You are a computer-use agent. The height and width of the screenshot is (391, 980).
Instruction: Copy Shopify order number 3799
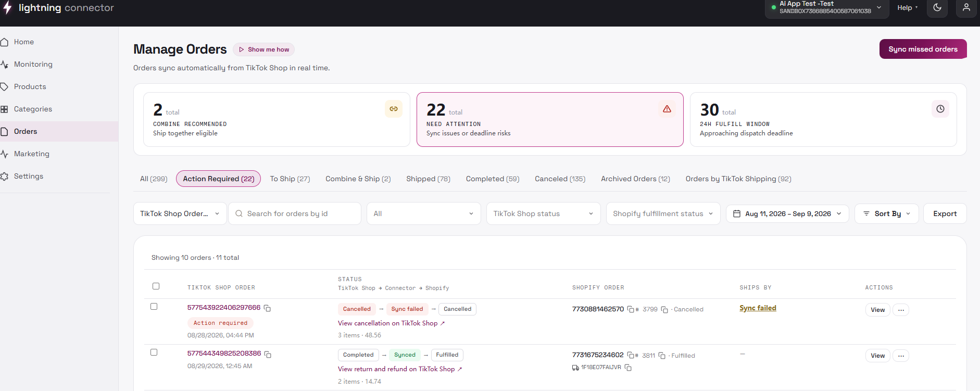point(664,309)
